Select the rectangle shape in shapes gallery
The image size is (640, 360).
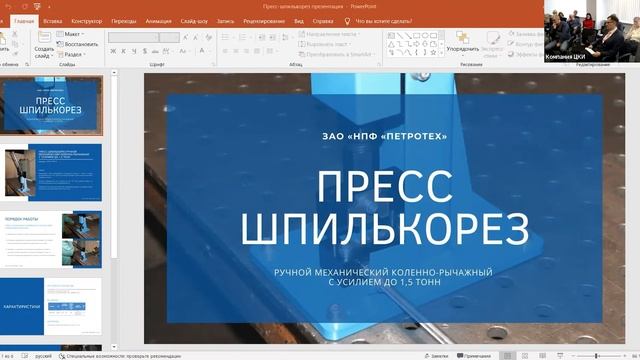[x=416, y=36]
